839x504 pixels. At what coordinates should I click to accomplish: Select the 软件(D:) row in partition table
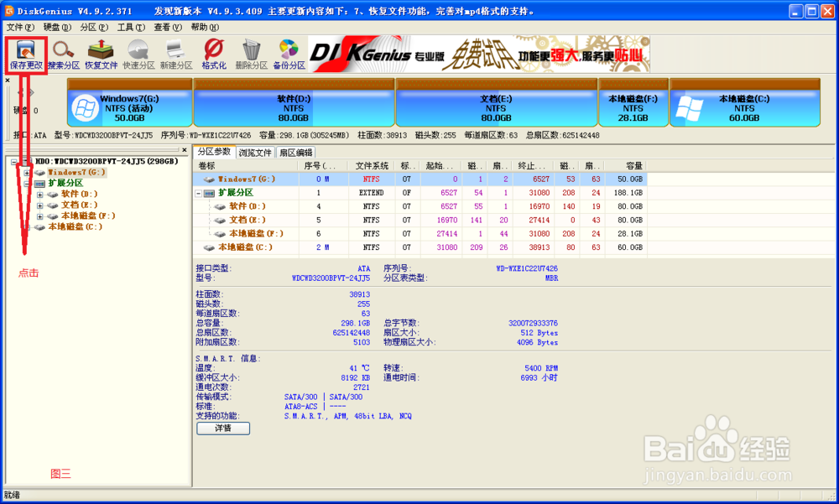[420, 206]
